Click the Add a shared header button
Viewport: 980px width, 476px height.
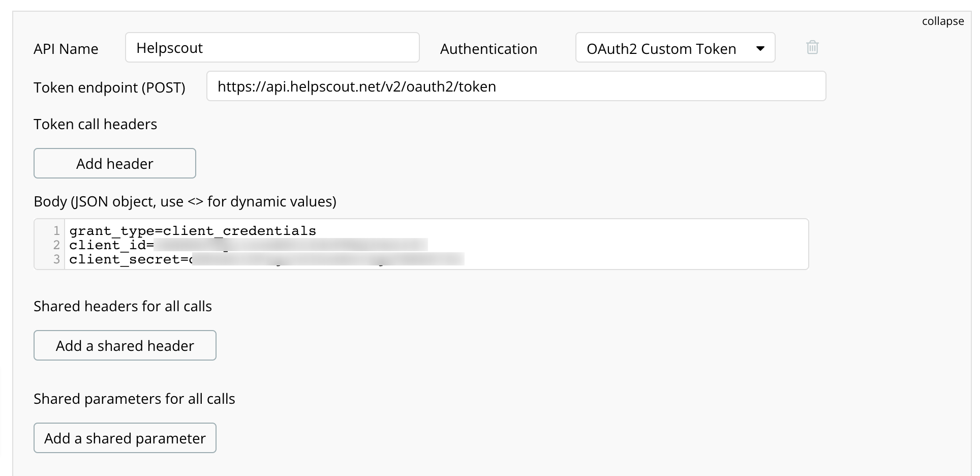coord(125,345)
